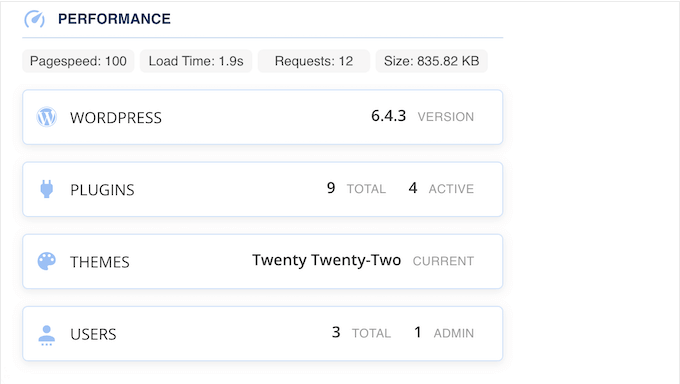This screenshot has height=384, width=680.
Task: Select the Requests: 12 badge
Action: 314,61
